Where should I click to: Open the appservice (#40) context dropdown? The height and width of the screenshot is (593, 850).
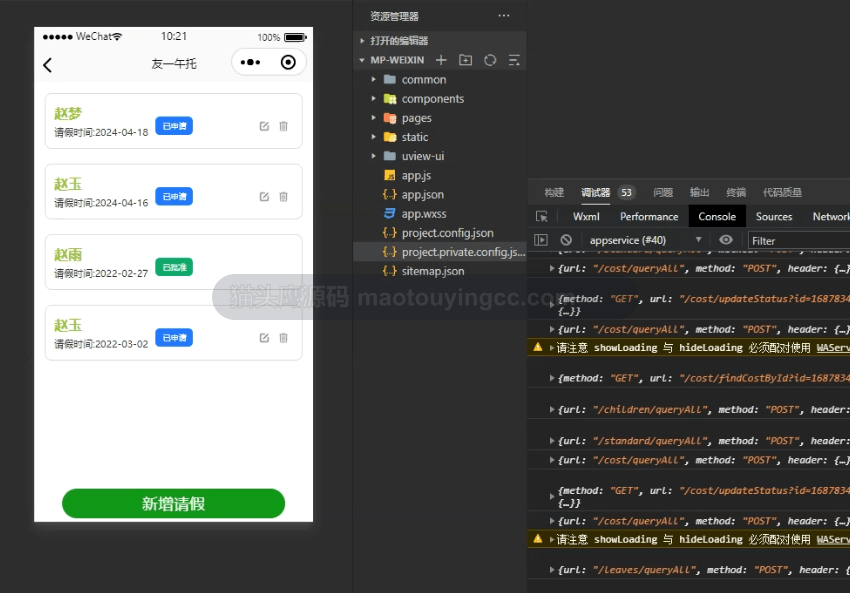click(x=645, y=240)
